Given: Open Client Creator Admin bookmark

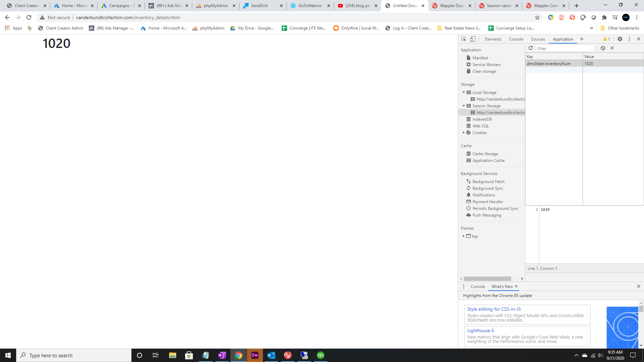Looking at the screenshot, I should coord(61,28).
